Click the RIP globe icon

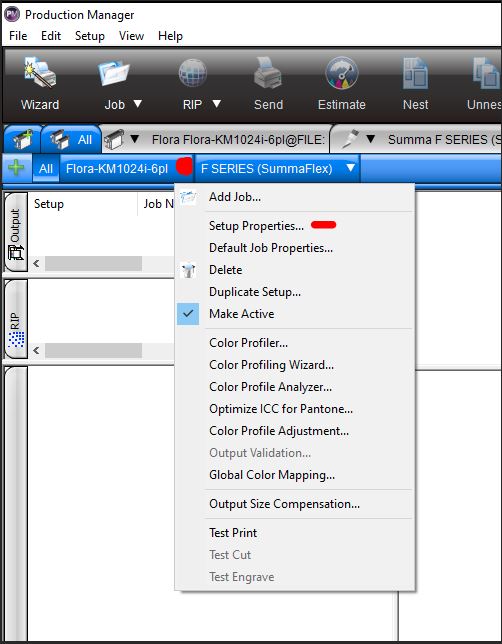click(193, 73)
